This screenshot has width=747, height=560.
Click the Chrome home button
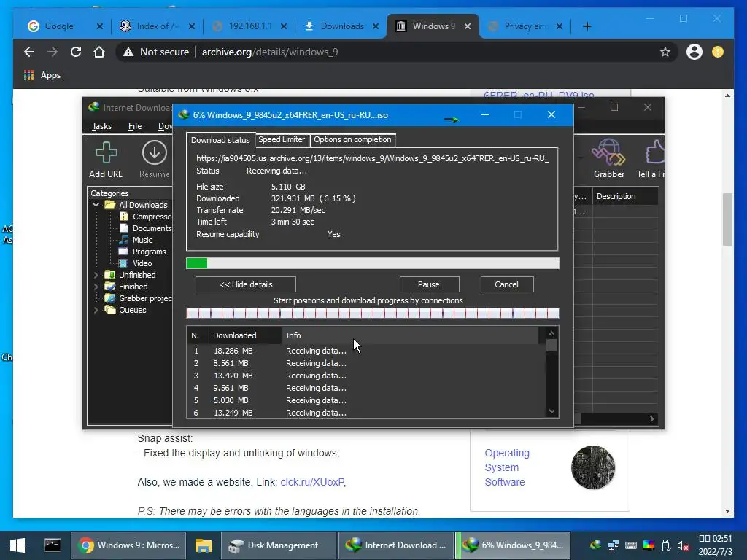tap(99, 52)
